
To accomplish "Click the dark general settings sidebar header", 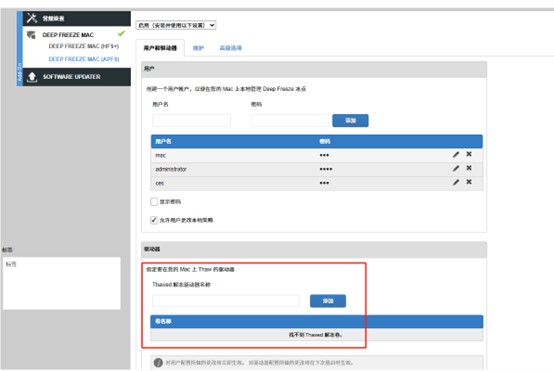I will (x=77, y=18).
